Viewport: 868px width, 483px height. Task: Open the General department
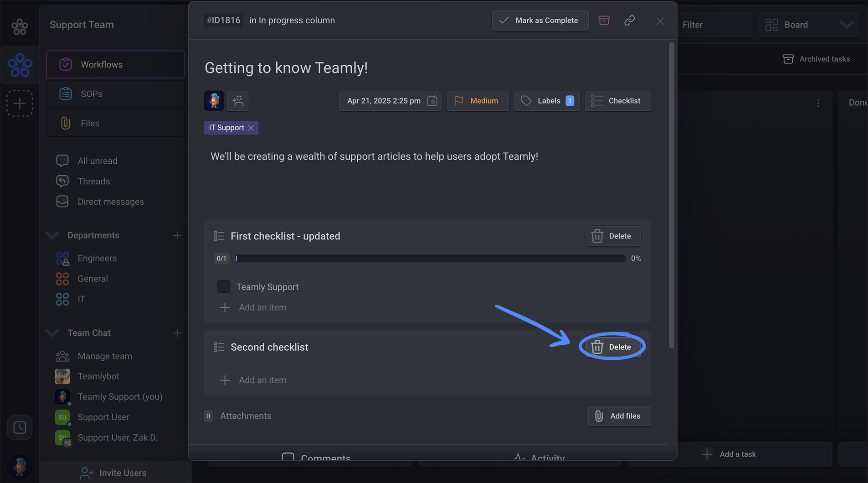[92, 279]
